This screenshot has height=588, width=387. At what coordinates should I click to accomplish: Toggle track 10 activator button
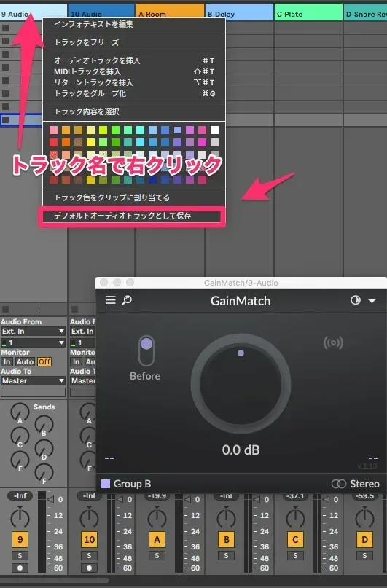89,540
